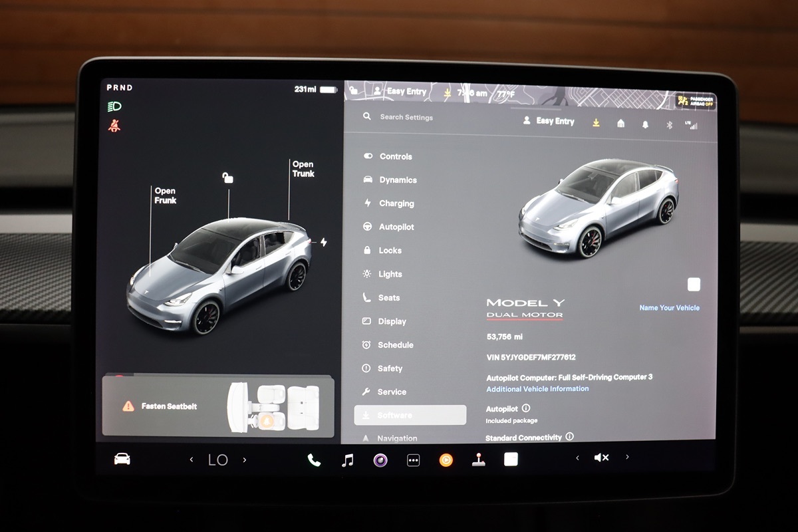The height and width of the screenshot is (532, 798).
Task: Tap the Passenger Airbag Off indicator
Action: tap(695, 100)
